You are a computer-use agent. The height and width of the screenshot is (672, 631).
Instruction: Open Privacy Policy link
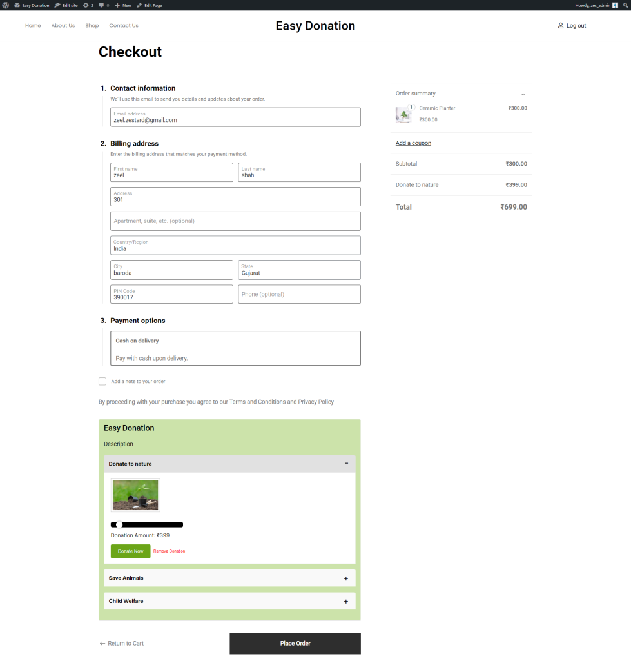pyautogui.click(x=316, y=402)
